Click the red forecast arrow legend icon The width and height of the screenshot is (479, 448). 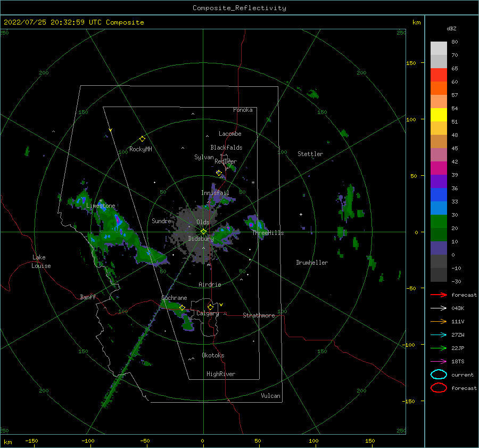[439, 295]
